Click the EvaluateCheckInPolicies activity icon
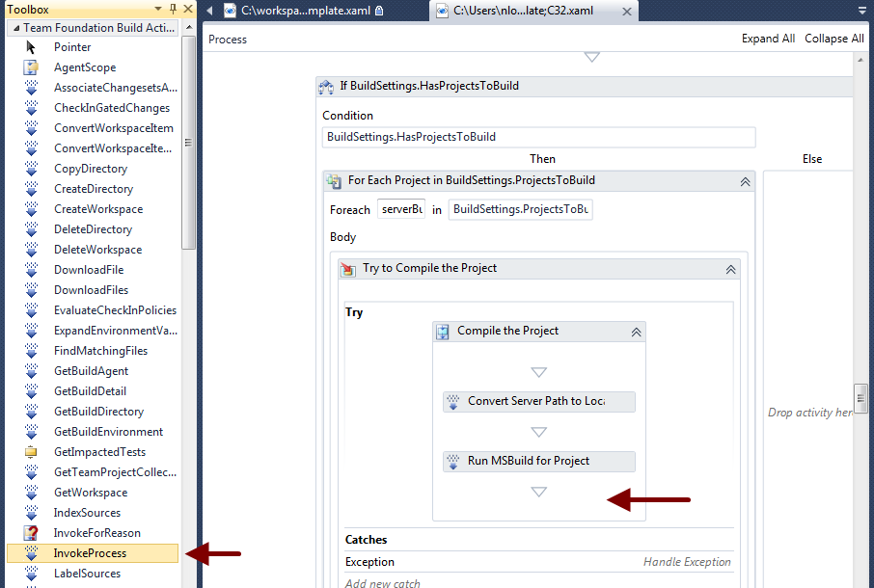This screenshot has width=874, height=588. (31, 310)
